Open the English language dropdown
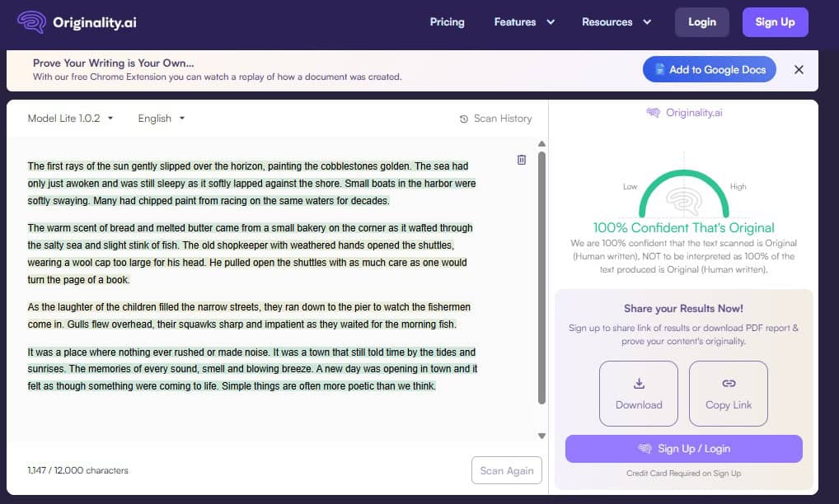The image size is (839, 504). 161,118
